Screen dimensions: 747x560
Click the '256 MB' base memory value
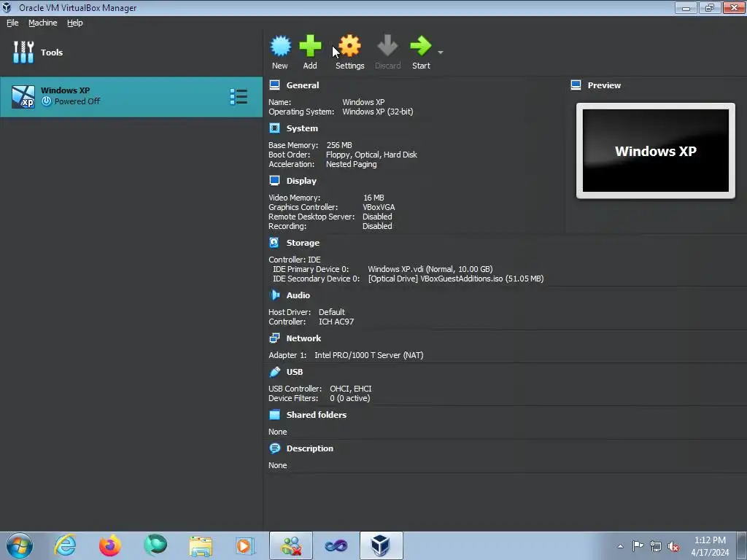(339, 145)
